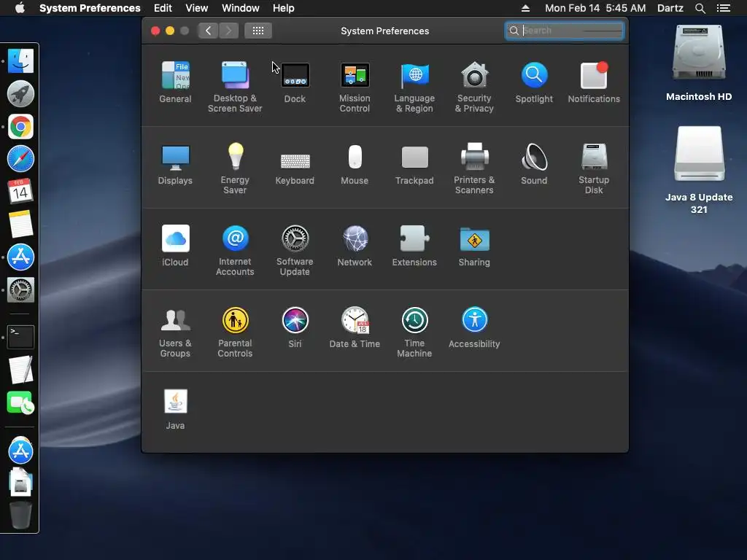
Task: Open iCloud preferences
Action: tap(175, 245)
